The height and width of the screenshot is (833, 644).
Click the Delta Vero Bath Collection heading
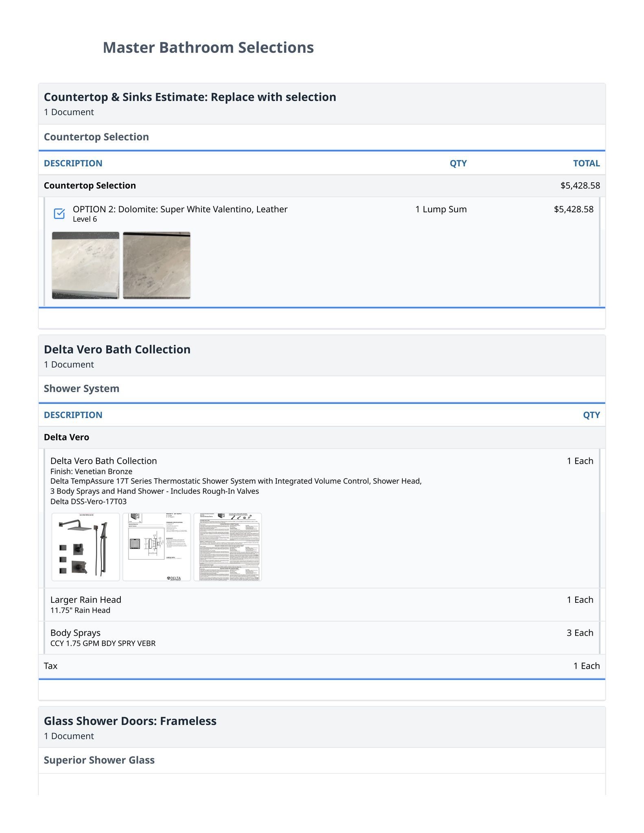coord(117,349)
